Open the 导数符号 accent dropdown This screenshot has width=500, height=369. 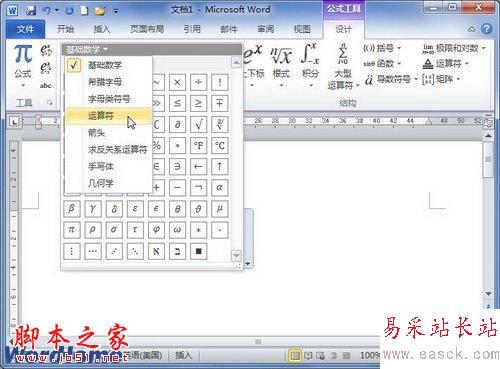point(391,79)
